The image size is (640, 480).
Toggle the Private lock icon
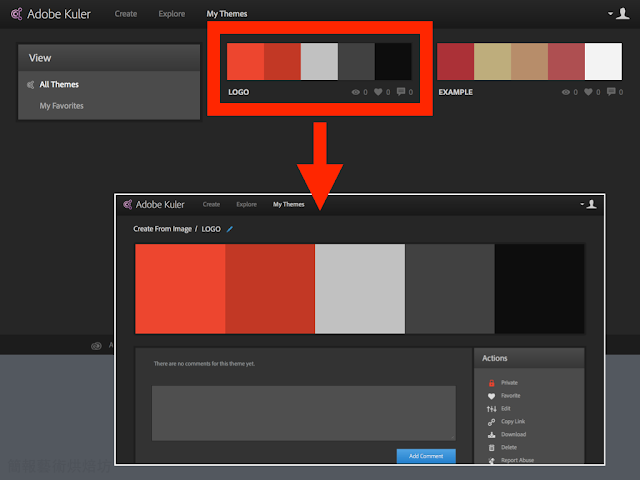491,383
